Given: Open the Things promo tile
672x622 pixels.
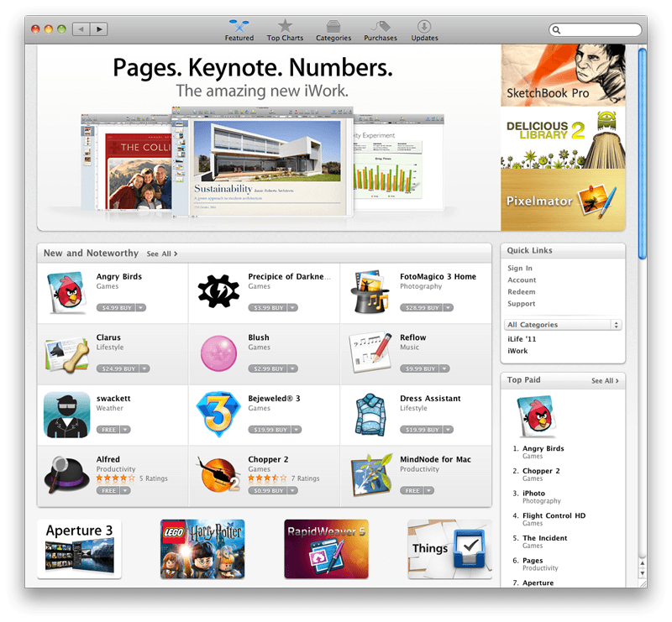Looking at the screenshot, I should point(450,549).
